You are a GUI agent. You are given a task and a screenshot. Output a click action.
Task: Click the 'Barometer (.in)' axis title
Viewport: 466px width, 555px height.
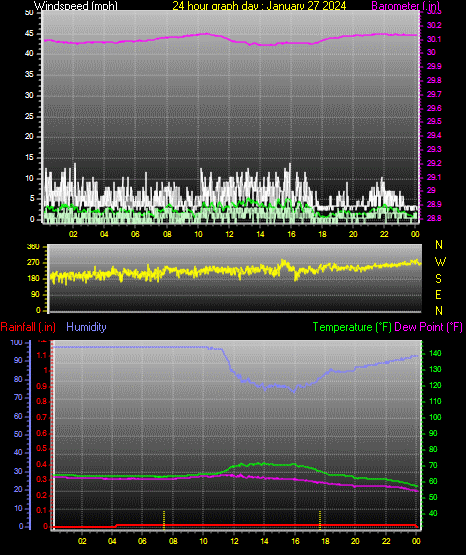405,6
